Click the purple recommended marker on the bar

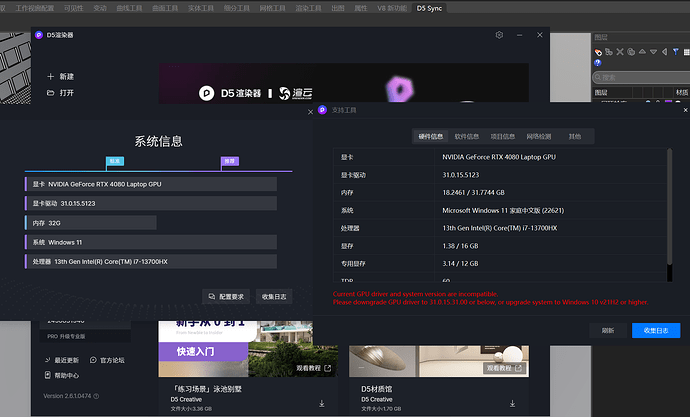tap(230, 161)
